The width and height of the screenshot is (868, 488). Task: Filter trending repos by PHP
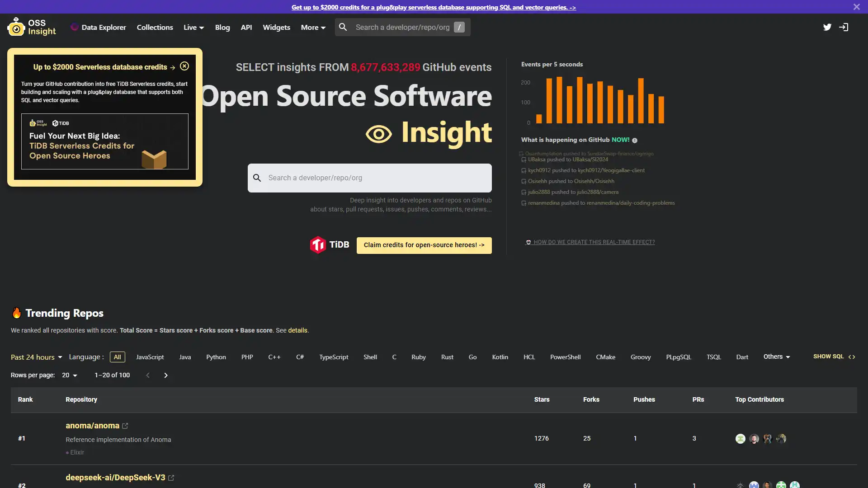pyautogui.click(x=247, y=357)
